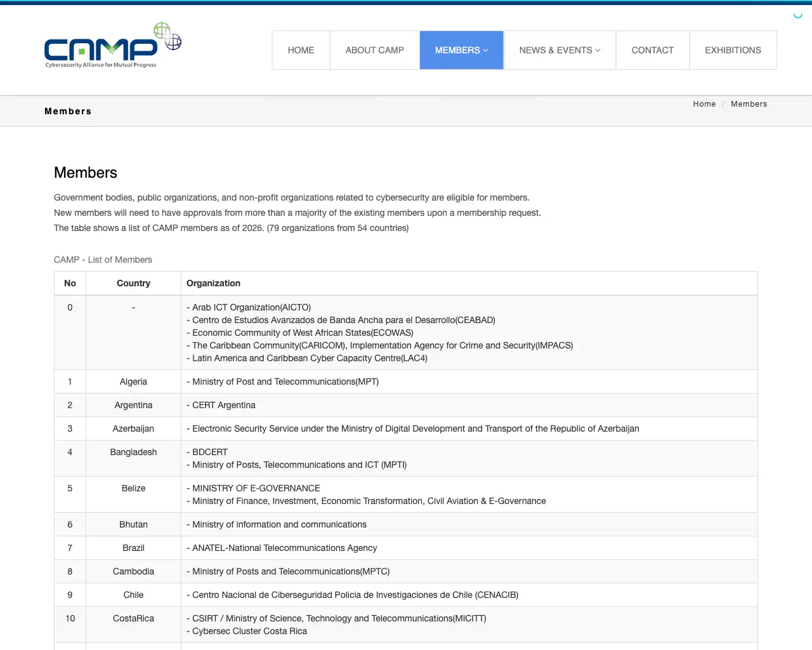Image resolution: width=812 pixels, height=650 pixels.
Task: Click the 'No' column header
Action: click(70, 283)
